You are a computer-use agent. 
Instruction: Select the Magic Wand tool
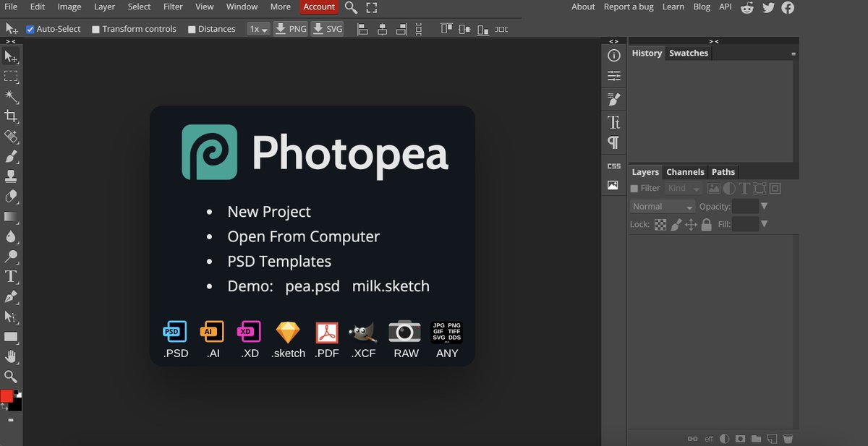tap(11, 97)
